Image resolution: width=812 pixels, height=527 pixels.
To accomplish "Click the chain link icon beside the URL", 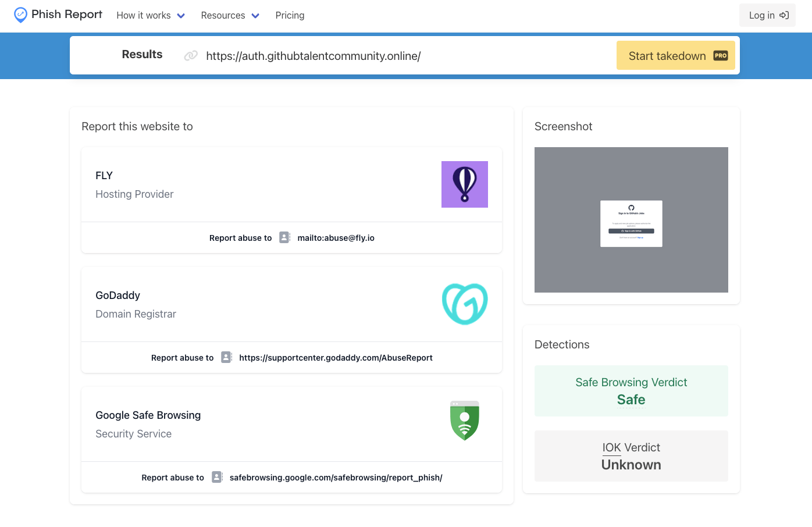I will [x=191, y=56].
